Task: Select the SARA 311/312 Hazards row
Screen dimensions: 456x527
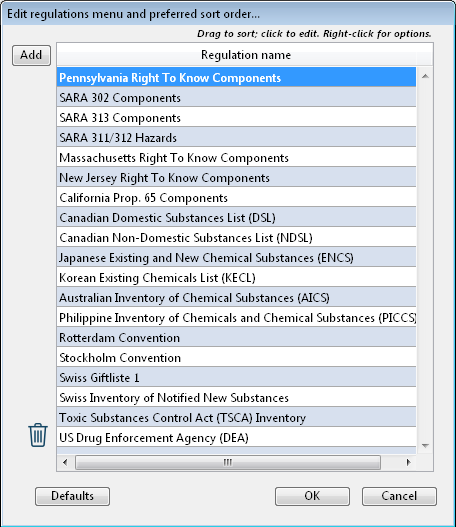Action: (236, 137)
